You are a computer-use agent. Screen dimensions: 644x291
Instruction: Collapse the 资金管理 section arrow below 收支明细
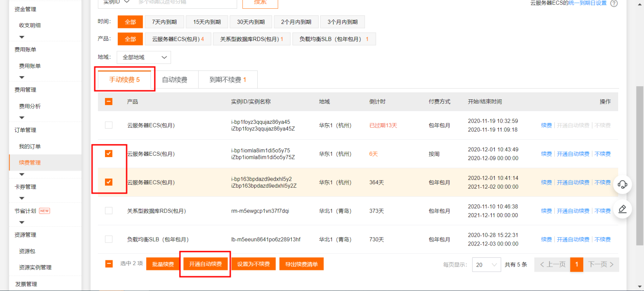pos(22,37)
